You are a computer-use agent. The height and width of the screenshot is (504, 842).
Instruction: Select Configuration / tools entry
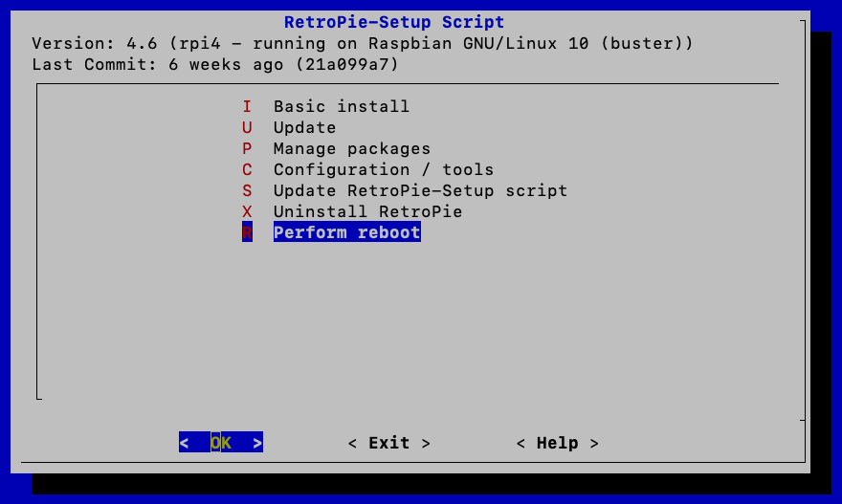(x=383, y=169)
